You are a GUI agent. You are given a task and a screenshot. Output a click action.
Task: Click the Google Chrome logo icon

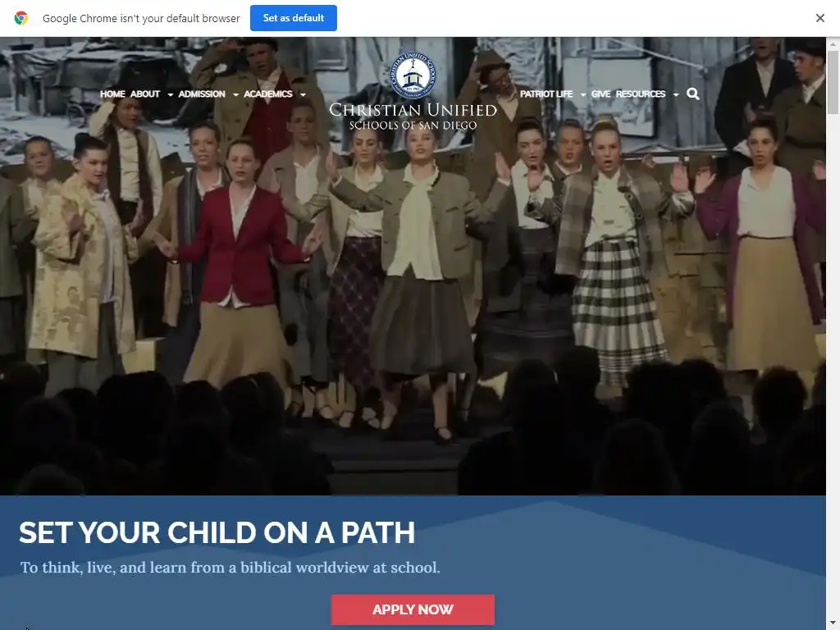(21, 18)
